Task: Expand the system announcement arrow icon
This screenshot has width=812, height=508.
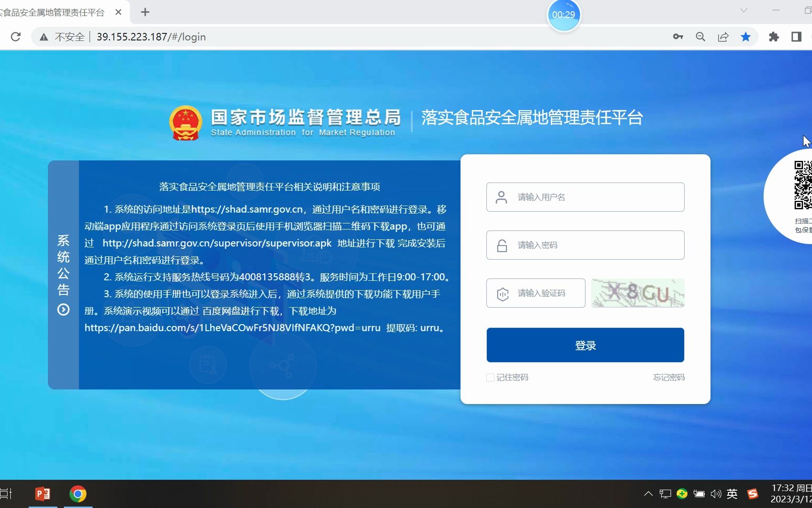Action: [63, 310]
